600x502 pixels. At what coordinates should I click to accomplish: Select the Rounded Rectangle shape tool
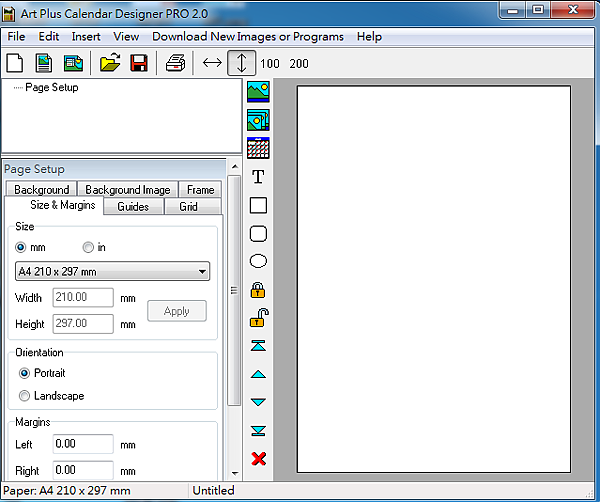[x=258, y=233]
